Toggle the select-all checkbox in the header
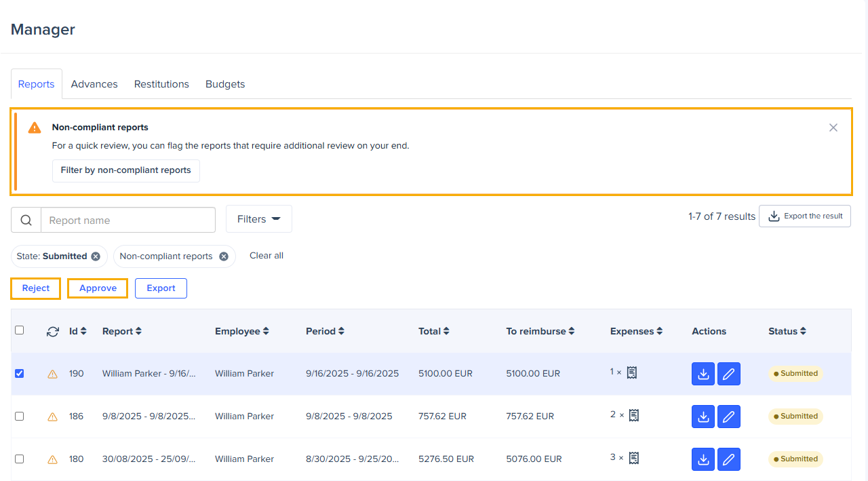 [x=19, y=330]
